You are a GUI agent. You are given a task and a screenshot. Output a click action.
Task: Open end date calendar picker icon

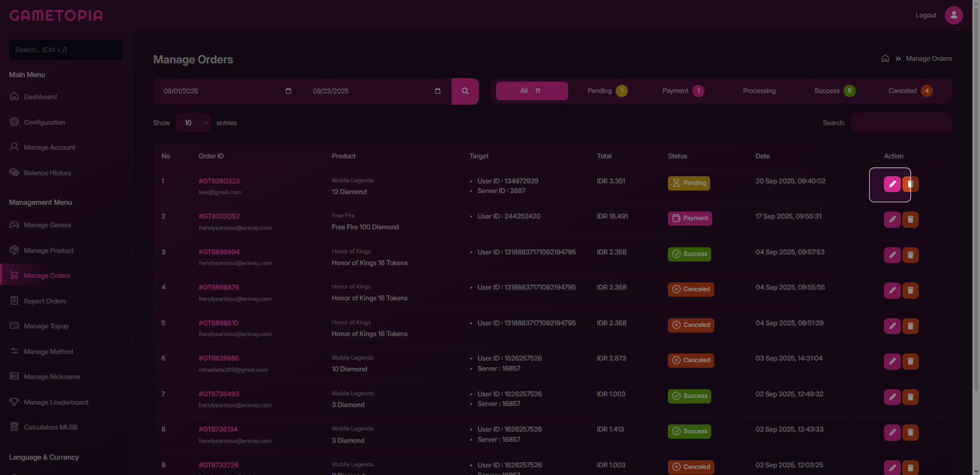[437, 91]
